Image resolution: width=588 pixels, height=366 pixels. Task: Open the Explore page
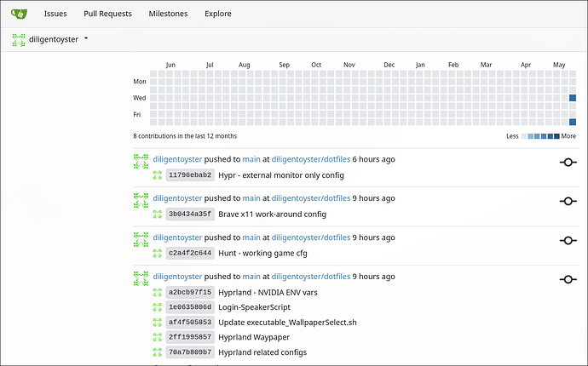click(218, 14)
